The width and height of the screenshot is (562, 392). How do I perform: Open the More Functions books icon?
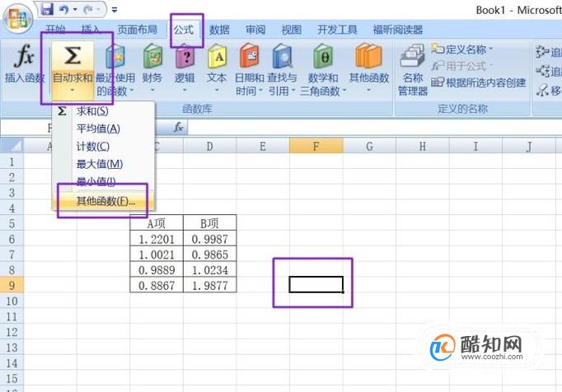[369, 56]
